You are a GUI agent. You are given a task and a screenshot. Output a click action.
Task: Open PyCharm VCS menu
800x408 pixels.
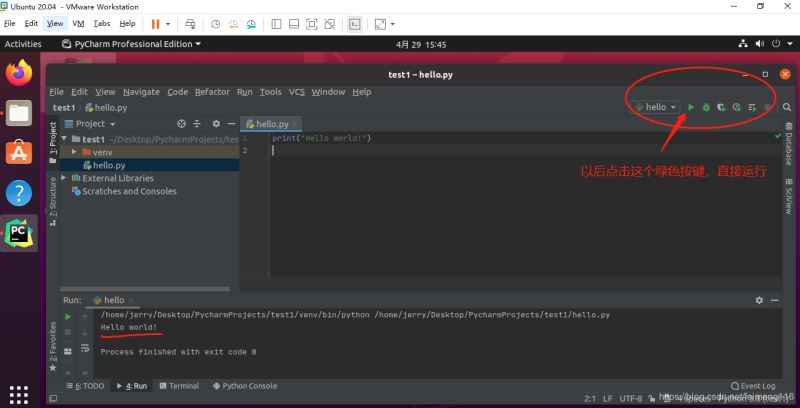(296, 92)
